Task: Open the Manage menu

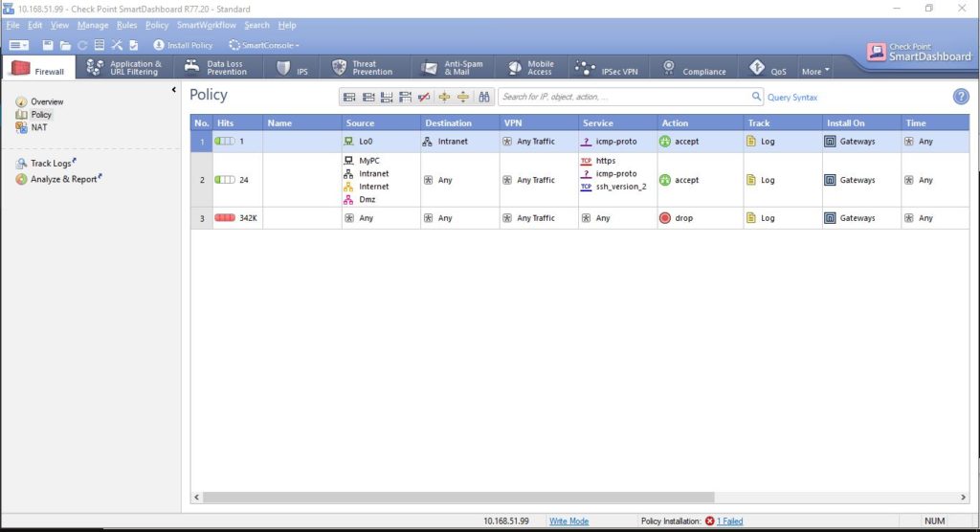Action: [93, 25]
